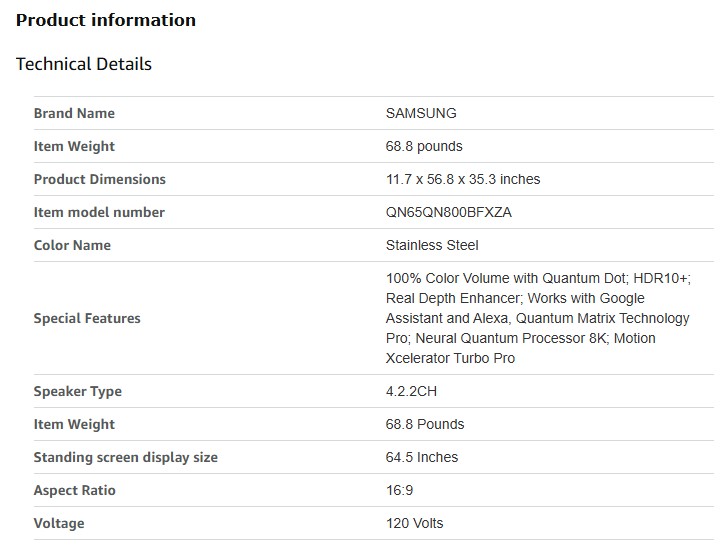Click the SAMSUNG brand value
The width and height of the screenshot is (724, 556).
421,113
